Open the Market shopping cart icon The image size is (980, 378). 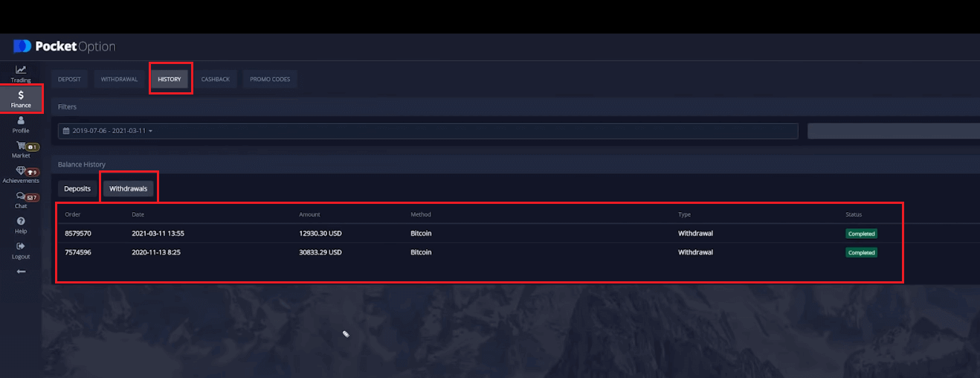click(22, 146)
